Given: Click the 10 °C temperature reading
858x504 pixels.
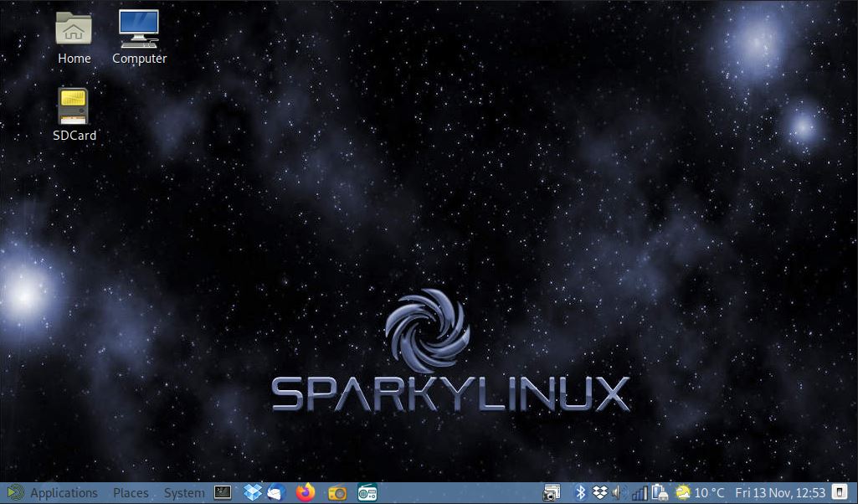Looking at the screenshot, I should (x=709, y=493).
